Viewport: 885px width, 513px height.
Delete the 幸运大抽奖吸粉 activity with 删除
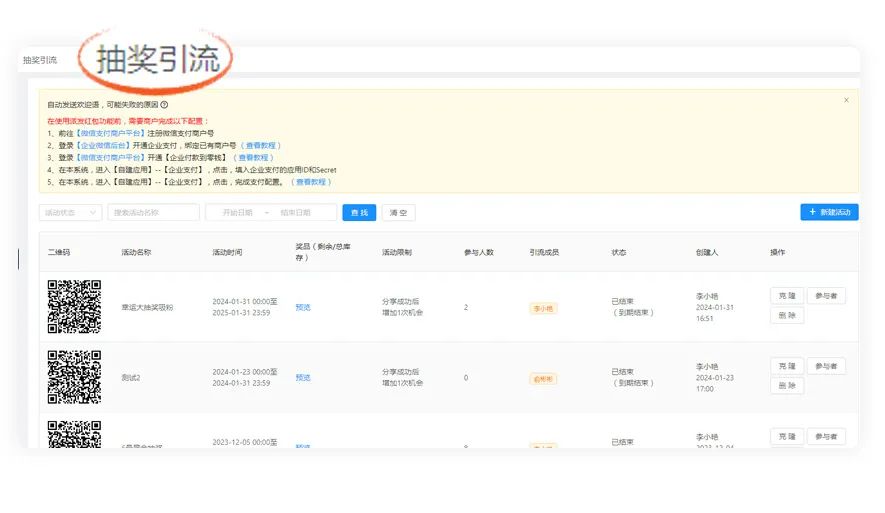click(787, 315)
